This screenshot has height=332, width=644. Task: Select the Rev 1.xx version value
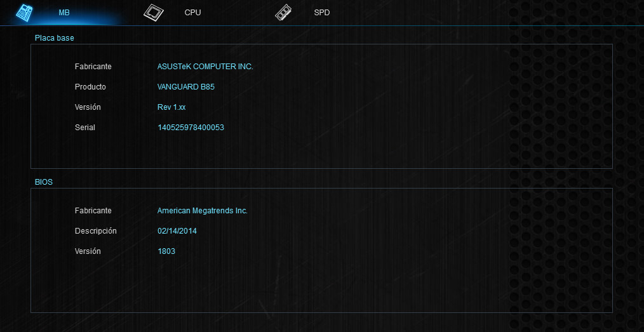pos(171,107)
